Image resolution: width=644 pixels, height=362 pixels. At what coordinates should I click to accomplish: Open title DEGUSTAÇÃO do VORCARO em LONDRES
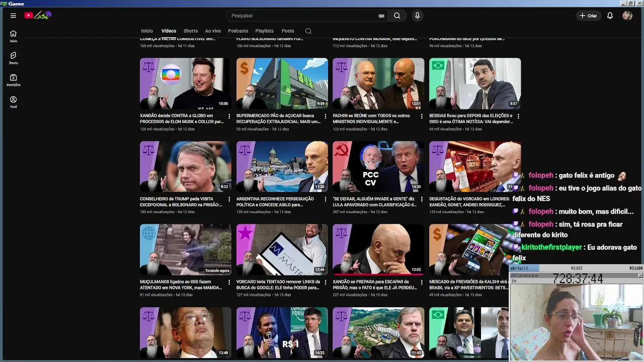(x=470, y=202)
